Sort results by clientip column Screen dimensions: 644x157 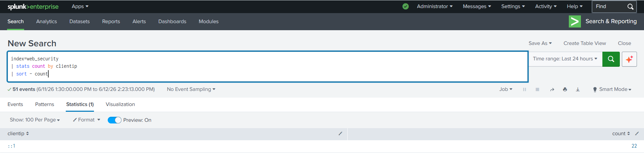point(18,134)
